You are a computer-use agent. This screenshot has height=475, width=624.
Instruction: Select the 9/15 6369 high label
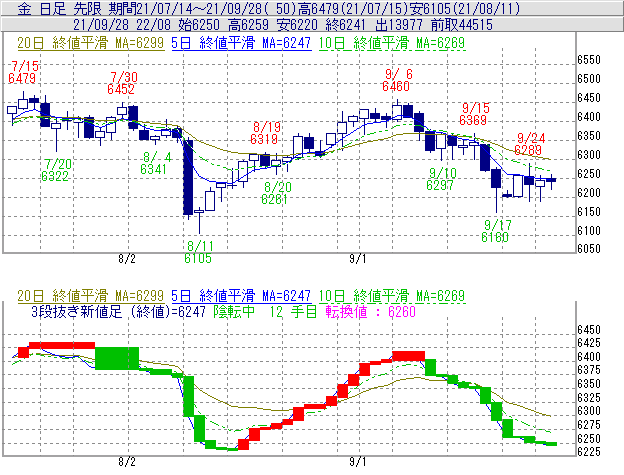tap(474, 114)
